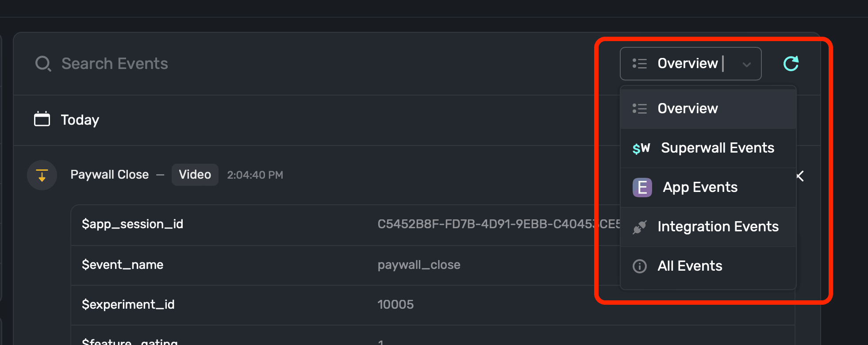Select Overview from the dropdown list

(708, 109)
